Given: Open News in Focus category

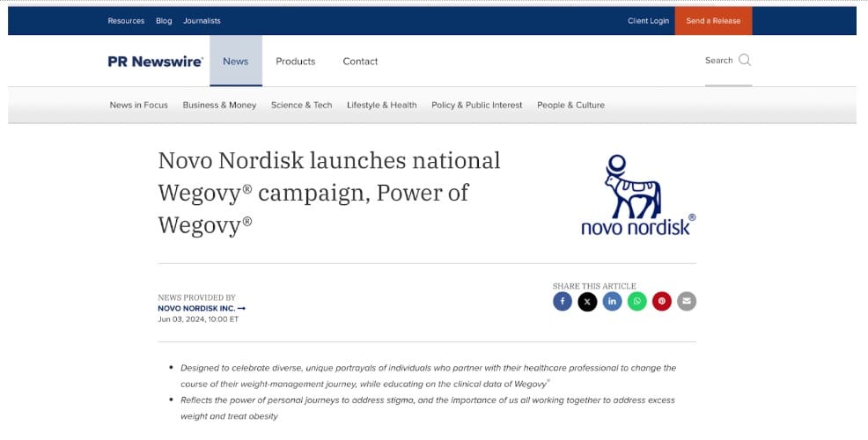Looking at the screenshot, I should 138,105.
